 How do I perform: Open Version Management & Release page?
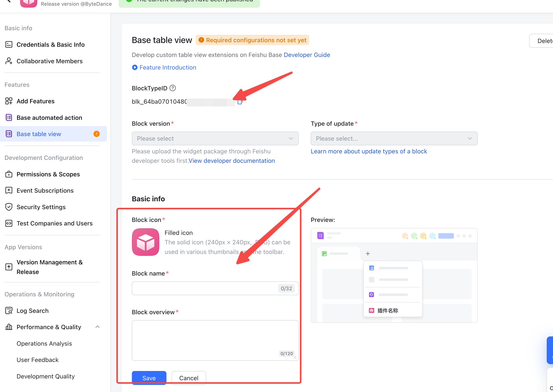click(x=50, y=267)
